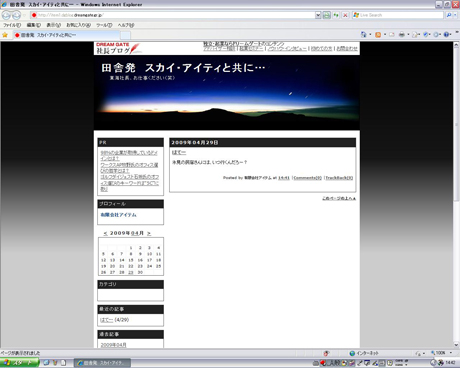Click the system tray clock 14:42
Viewport: 460px width, 368px height.
point(450,363)
